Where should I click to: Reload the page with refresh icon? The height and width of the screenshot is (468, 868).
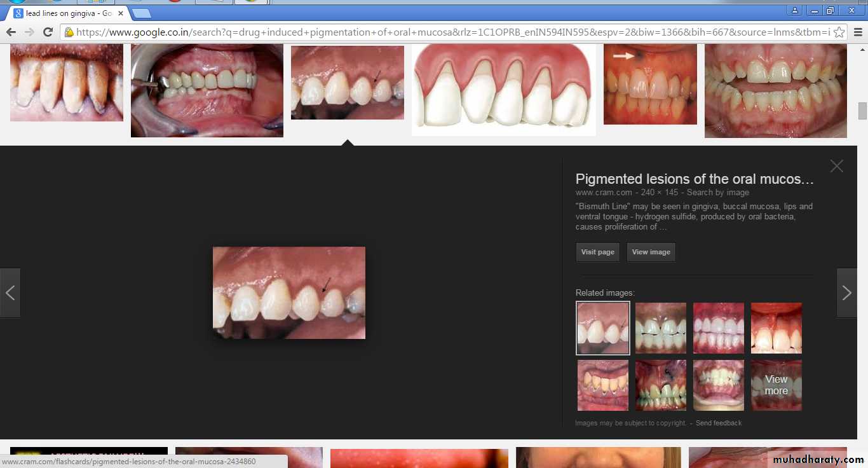[x=48, y=32]
